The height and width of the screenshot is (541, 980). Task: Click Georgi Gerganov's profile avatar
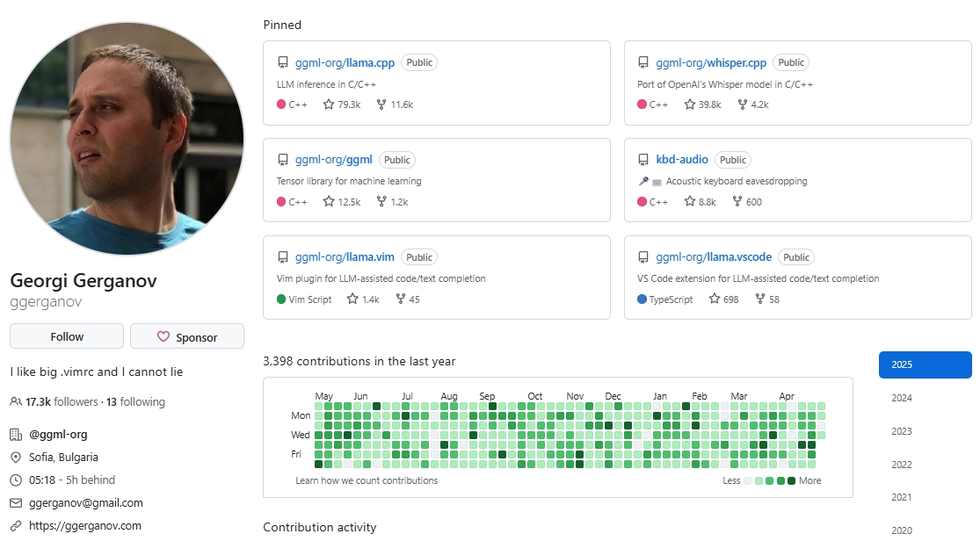pos(127,139)
